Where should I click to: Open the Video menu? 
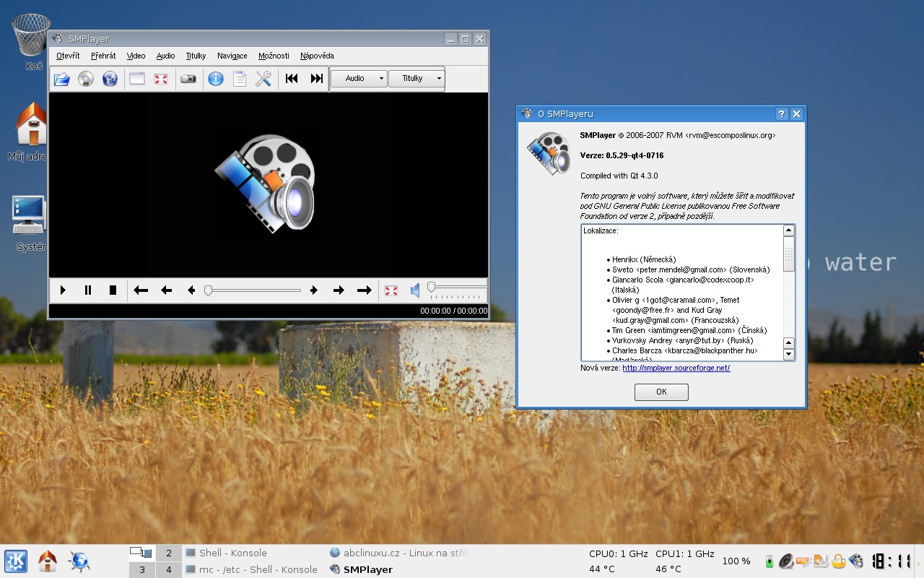(136, 56)
